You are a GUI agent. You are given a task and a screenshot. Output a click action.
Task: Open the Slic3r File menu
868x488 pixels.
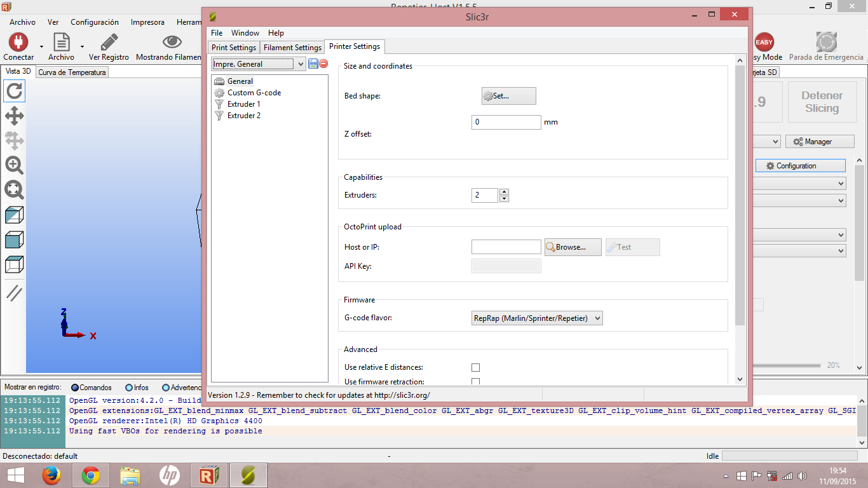tap(217, 33)
